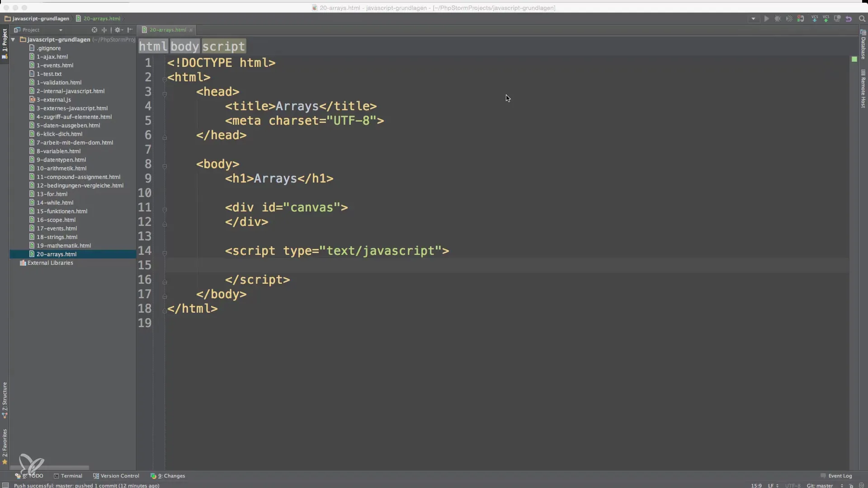
Task: Commit changes via VCS up arrow
Action: click(x=826, y=19)
